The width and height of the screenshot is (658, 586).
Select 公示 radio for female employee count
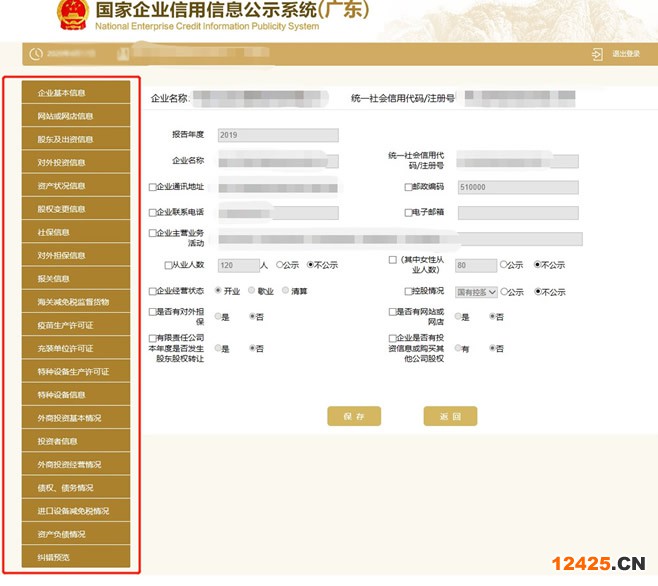(x=503, y=264)
